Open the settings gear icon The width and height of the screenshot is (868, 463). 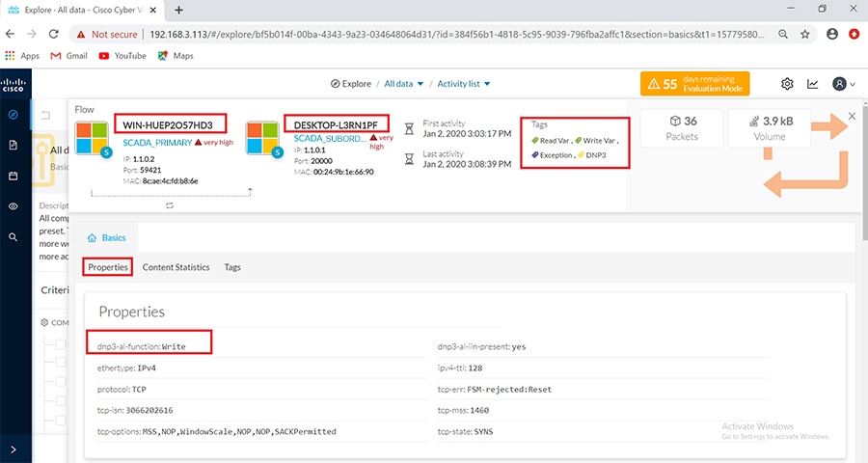point(787,84)
